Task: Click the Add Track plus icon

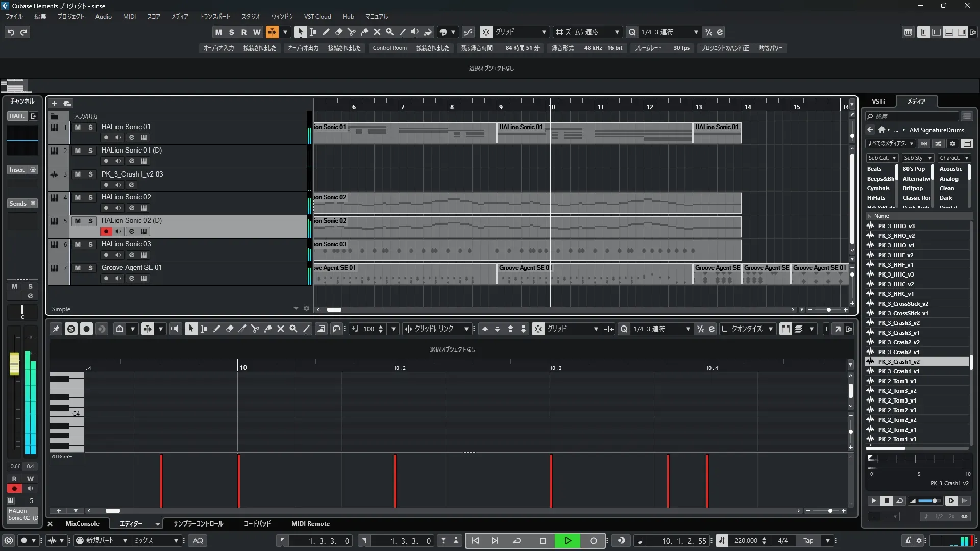Action: click(x=54, y=103)
